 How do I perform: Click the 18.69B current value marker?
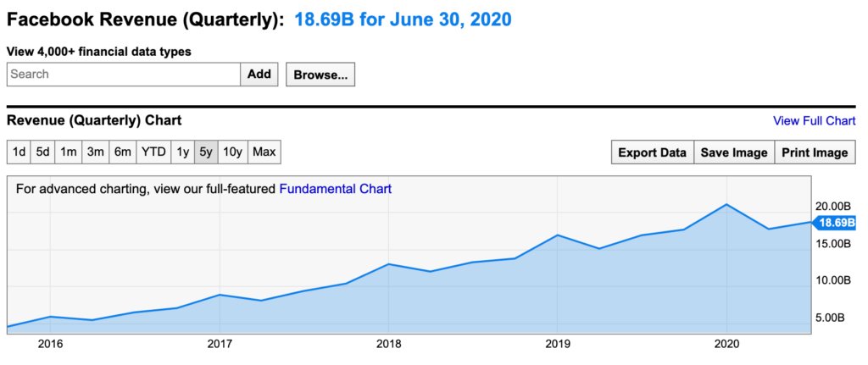tap(835, 224)
